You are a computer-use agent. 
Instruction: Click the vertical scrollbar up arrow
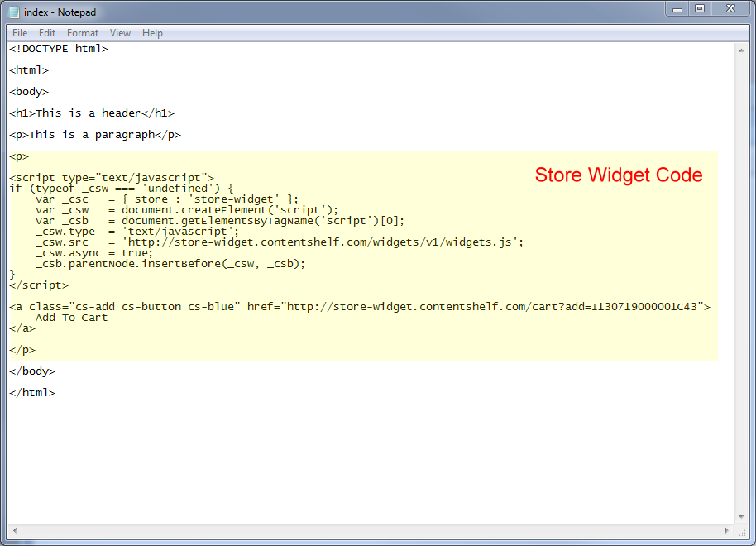click(x=741, y=50)
